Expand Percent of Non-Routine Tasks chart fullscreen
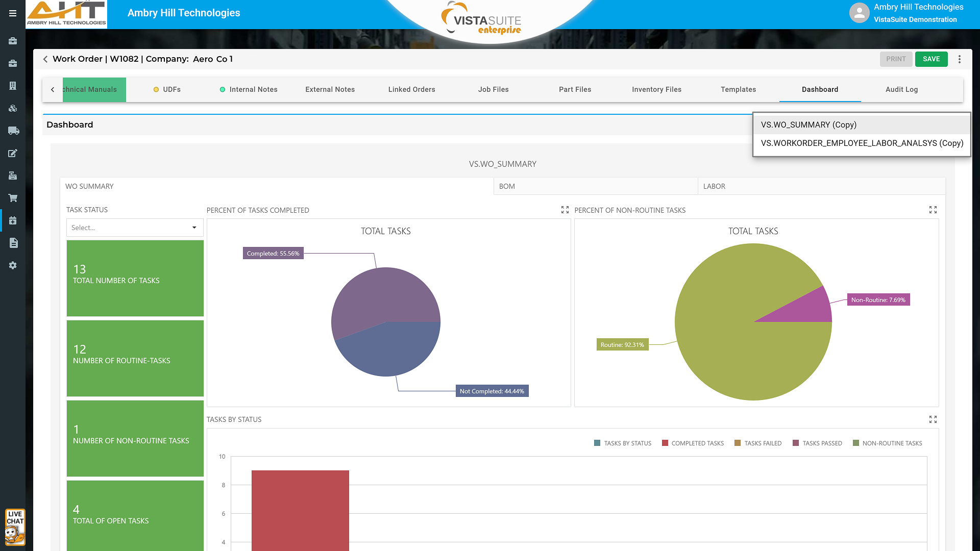Screen dimensions: 980x551 tap(933, 210)
